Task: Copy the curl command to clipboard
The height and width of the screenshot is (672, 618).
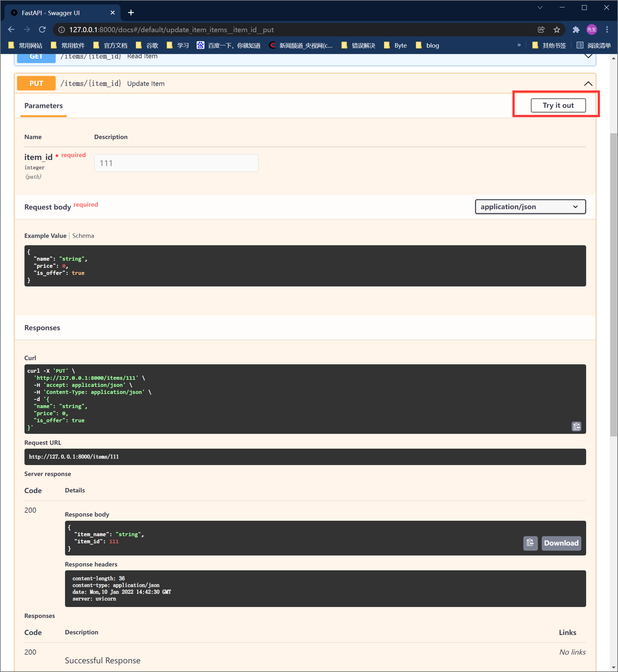Action: pos(576,426)
